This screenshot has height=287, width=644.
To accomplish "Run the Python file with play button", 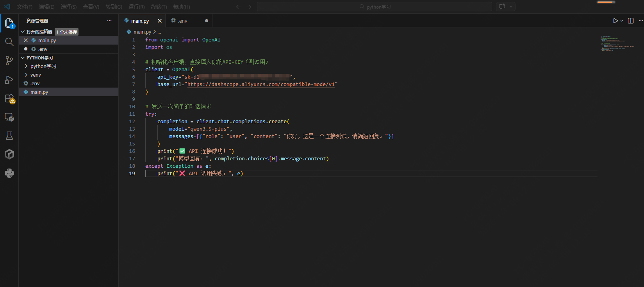I will 615,21.
